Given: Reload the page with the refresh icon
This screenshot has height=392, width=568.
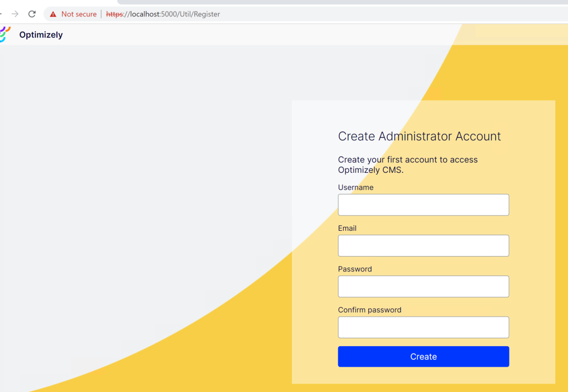Looking at the screenshot, I should coord(32,14).
